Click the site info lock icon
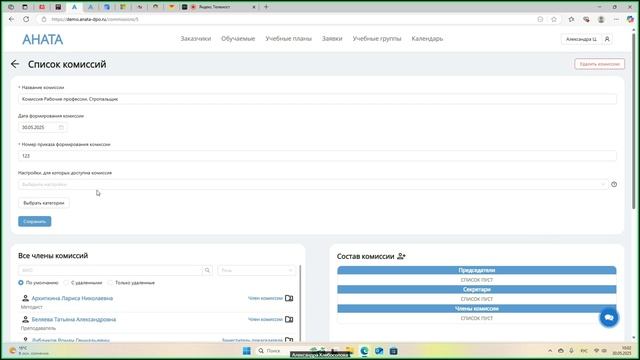 click(x=44, y=19)
